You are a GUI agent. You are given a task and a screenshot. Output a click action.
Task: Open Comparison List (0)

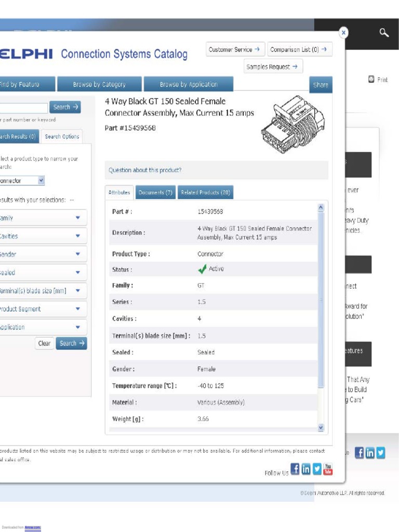pos(300,49)
